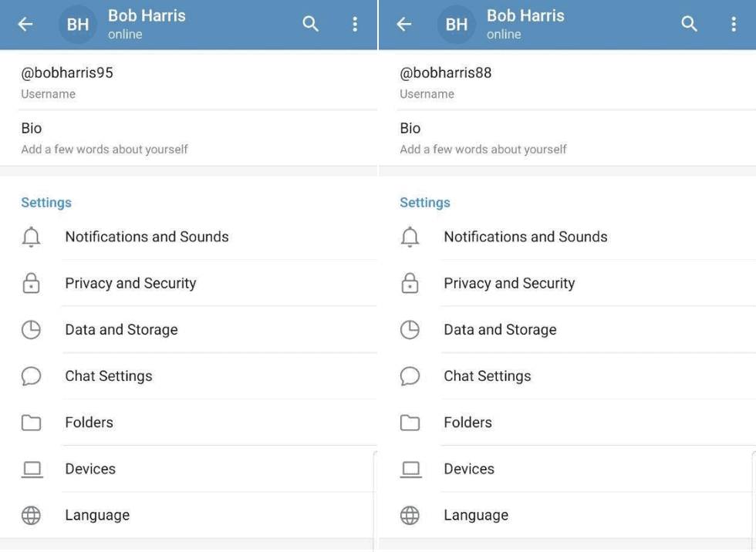756x552 pixels.
Task: Add a Bio under the @bobharris95 account
Action: tap(104, 137)
